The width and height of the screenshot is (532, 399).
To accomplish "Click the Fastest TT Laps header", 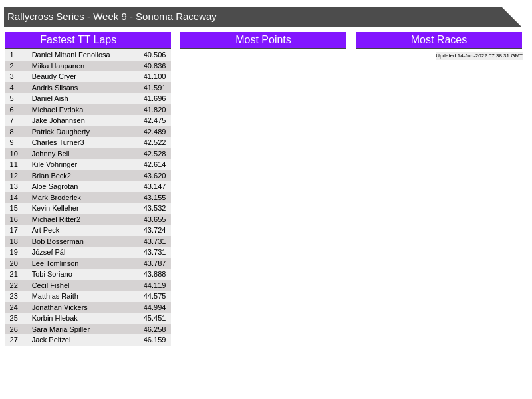I will [88, 40].
